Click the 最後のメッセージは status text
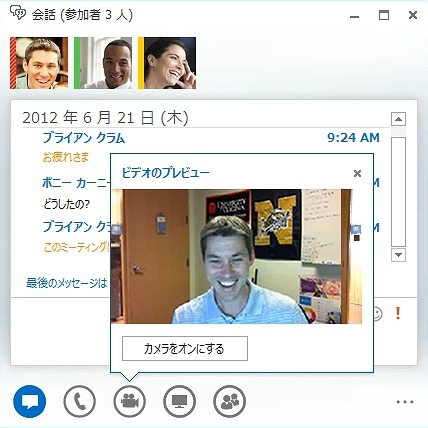Screen dimensions: 428x428 67,283
